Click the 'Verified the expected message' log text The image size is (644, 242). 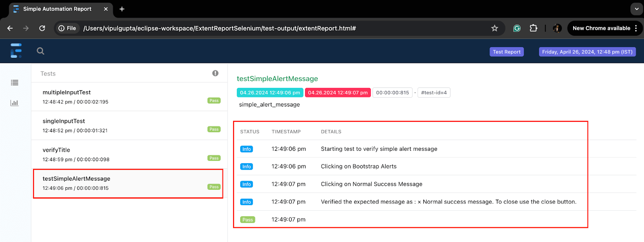pyautogui.click(x=448, y=202)
